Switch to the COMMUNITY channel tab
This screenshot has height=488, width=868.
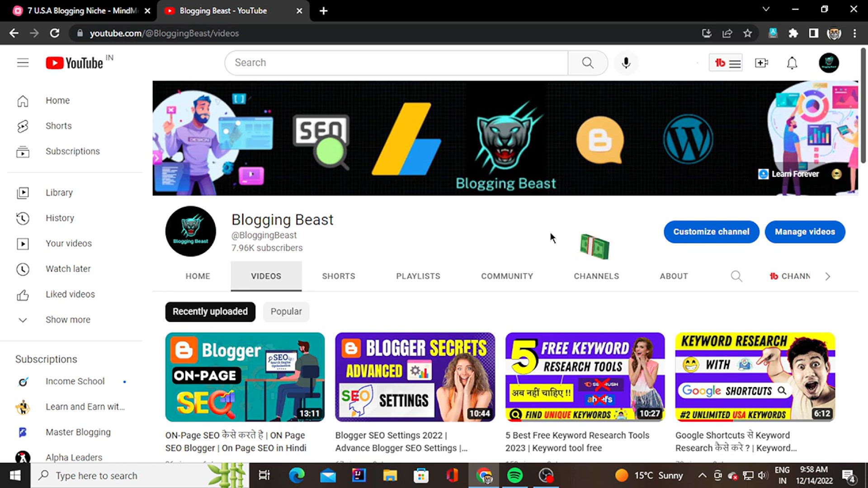(x=507, y=276)
